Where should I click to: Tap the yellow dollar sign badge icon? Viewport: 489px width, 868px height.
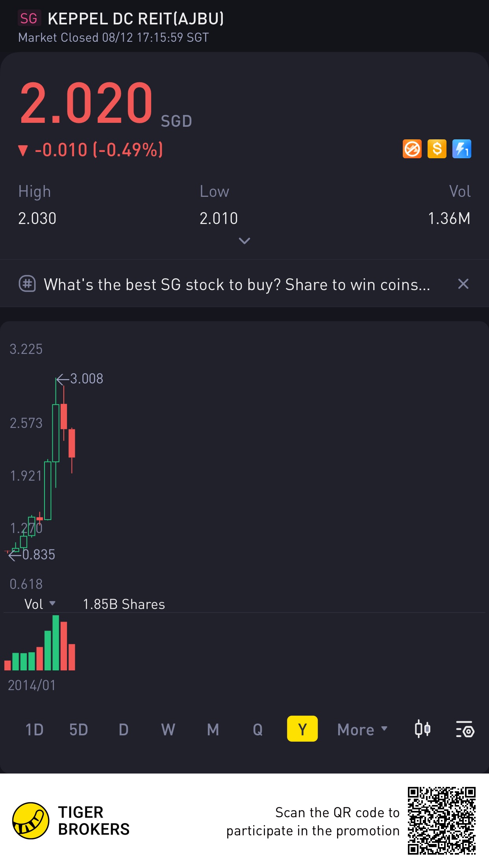437,149
